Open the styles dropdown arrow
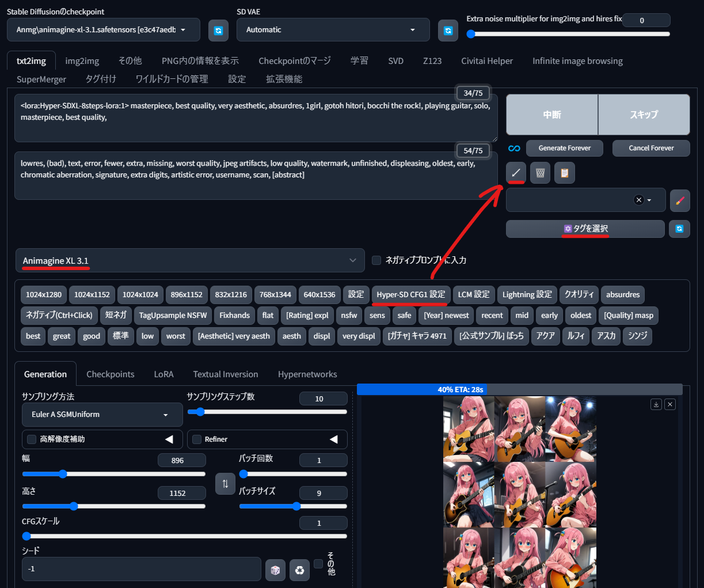Image resolution: width=704 pixels, height=588 pixels. point(649,200)
